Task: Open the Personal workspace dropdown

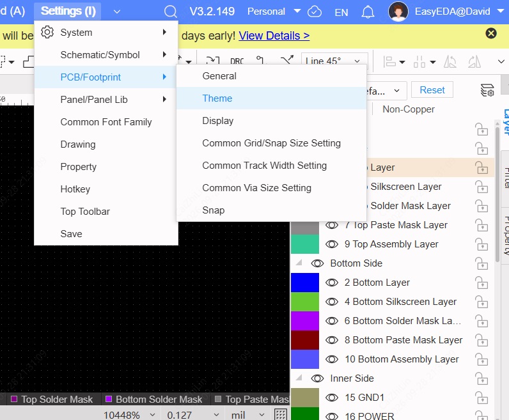Action: tap(274, 12)
